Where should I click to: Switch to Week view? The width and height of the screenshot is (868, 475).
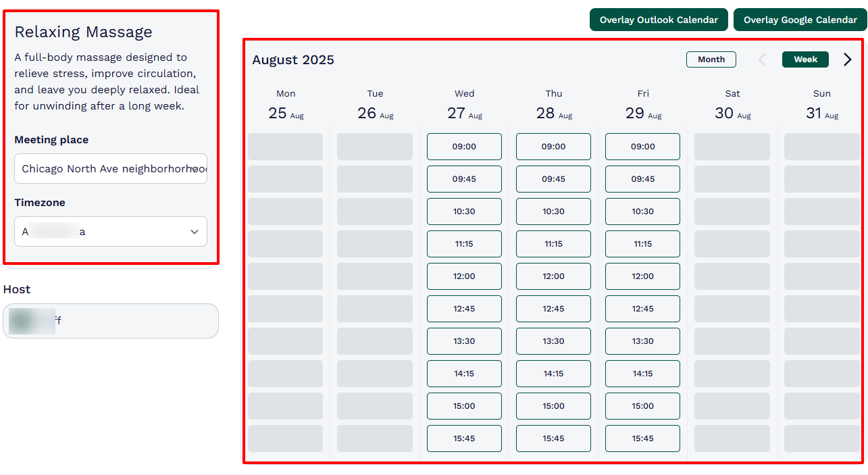(805, 59)
